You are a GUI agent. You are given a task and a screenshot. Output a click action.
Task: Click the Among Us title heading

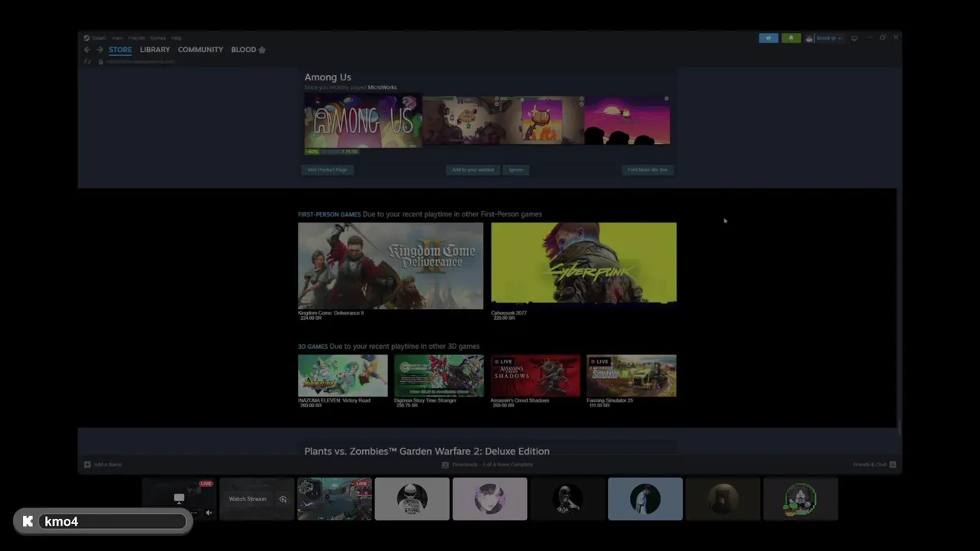[x=328, y=77]
